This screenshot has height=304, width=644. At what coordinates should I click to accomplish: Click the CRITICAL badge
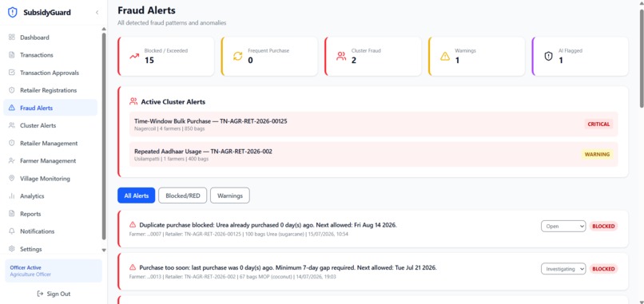tap(598, 124)
